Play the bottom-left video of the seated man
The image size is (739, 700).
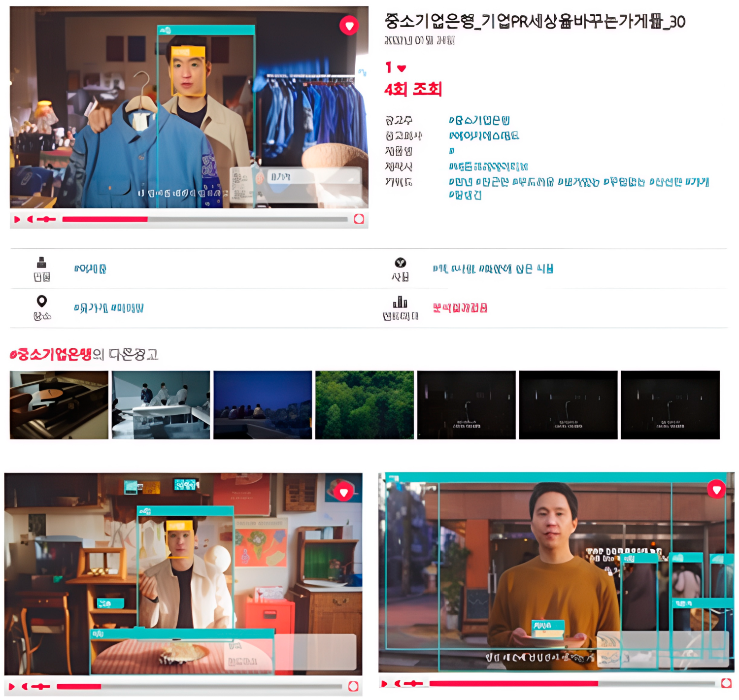click(12, 686)
